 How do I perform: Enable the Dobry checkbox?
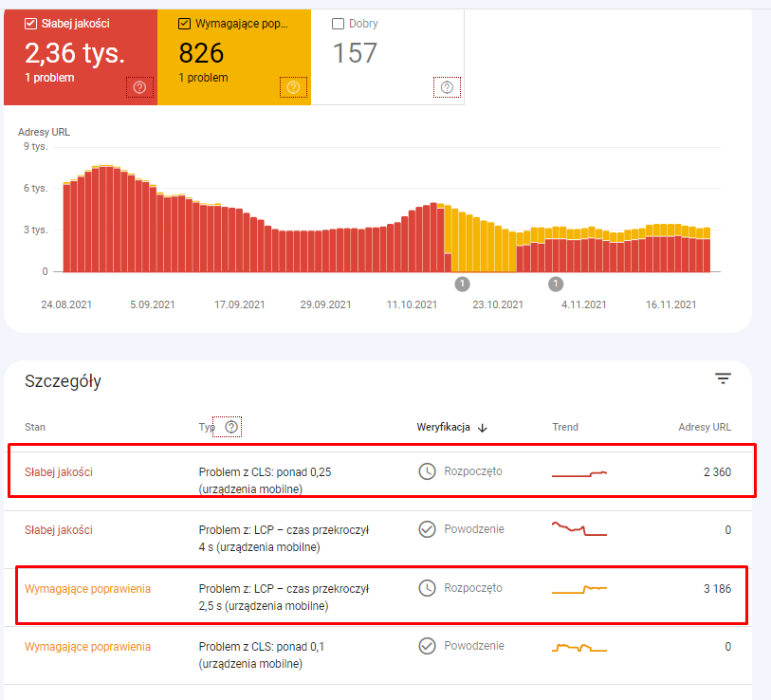[339, 24]
